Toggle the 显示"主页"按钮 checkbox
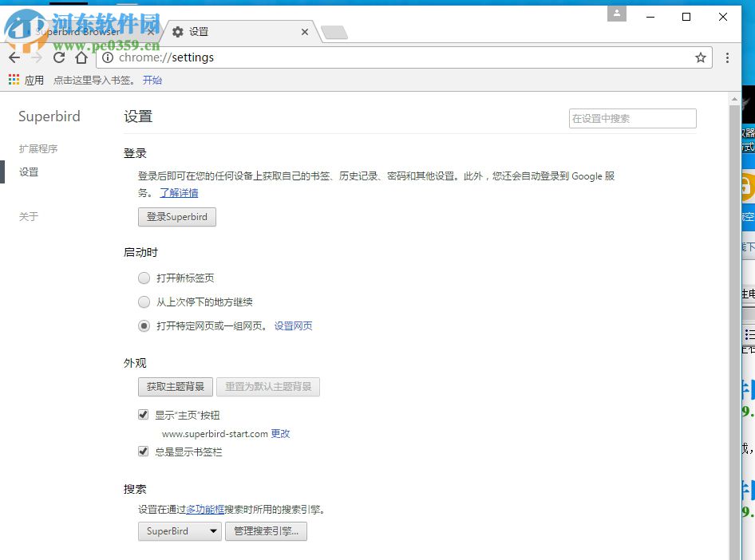The height and width of the screenshot is (560, 755). (x=144, y=415)
